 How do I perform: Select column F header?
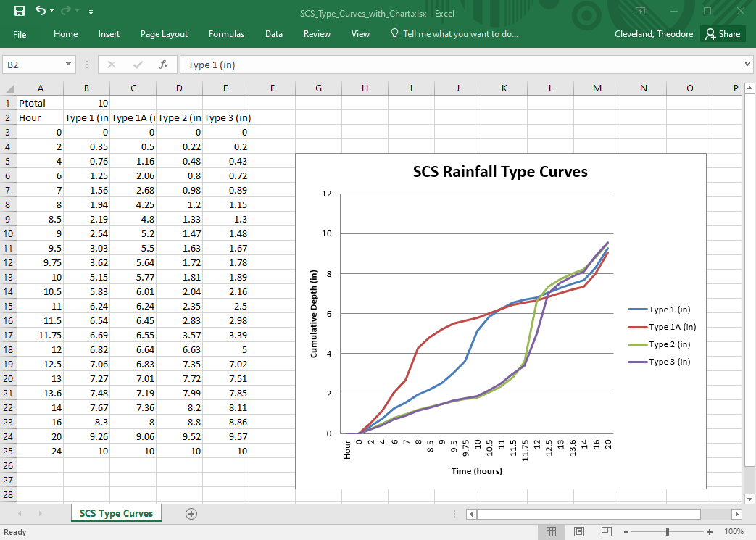[x=272, y=88]
